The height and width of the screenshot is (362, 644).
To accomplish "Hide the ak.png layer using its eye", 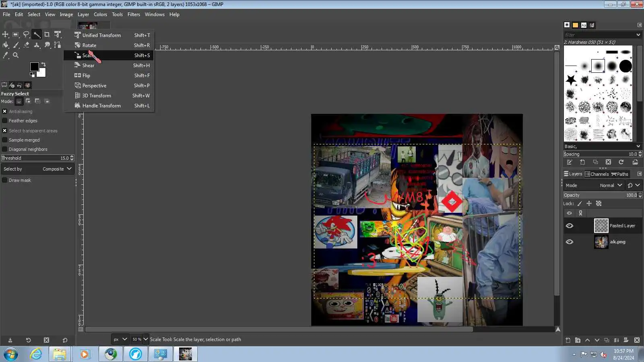I will point(569,242).
